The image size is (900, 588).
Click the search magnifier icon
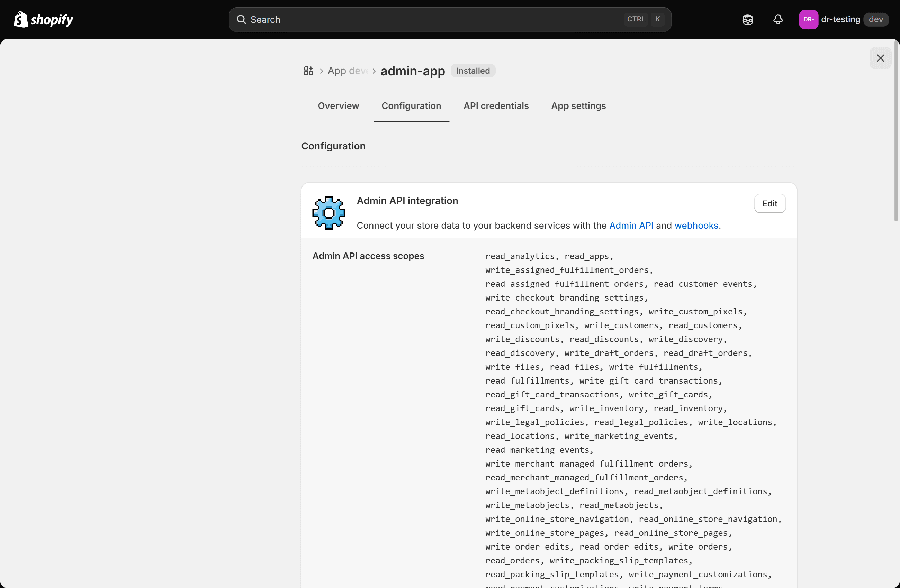pos(241,19)
